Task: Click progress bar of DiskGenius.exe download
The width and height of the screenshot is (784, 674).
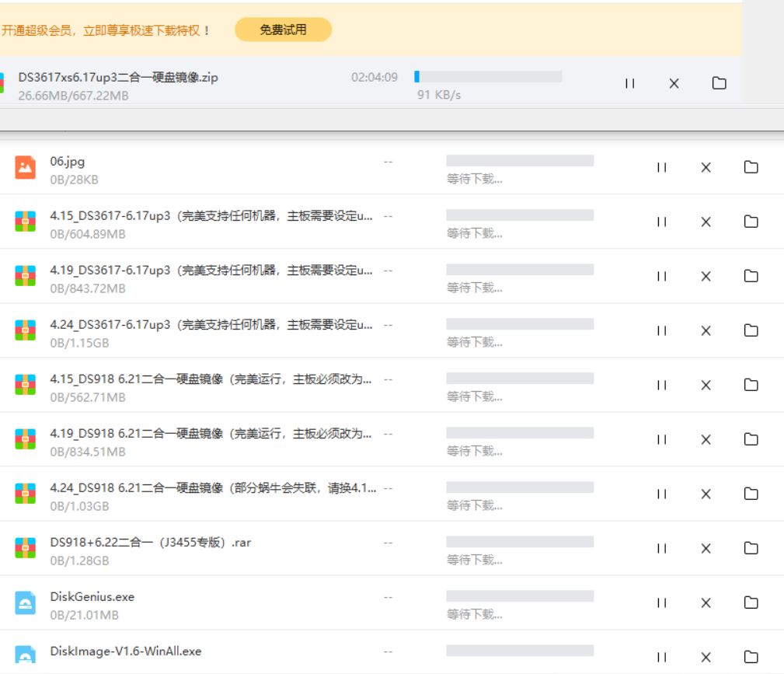Action: pyautogui.click(x=520, y=596)
